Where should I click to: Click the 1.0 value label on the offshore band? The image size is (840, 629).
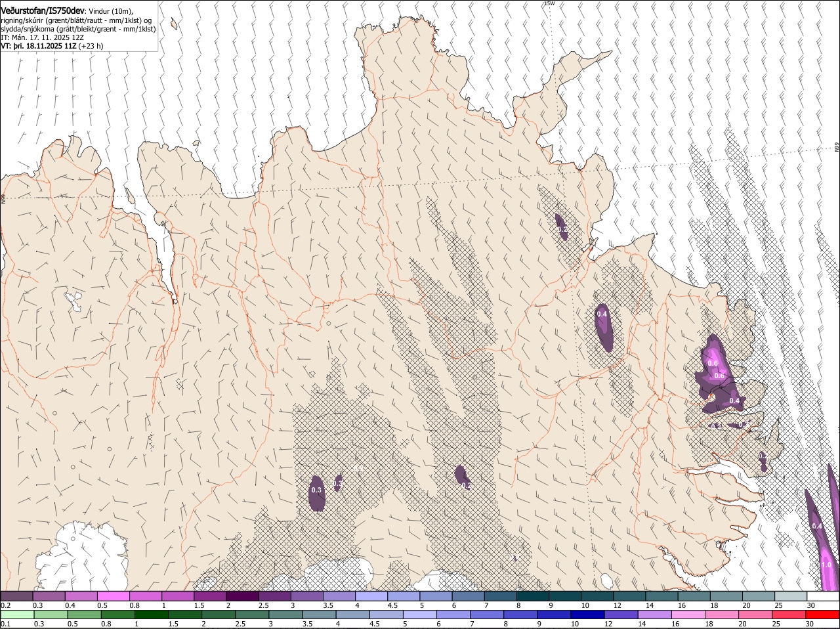[x=826, y=565]
